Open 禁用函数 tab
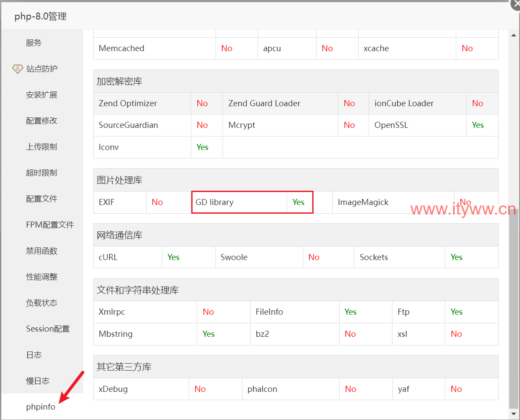 [42, 251]
